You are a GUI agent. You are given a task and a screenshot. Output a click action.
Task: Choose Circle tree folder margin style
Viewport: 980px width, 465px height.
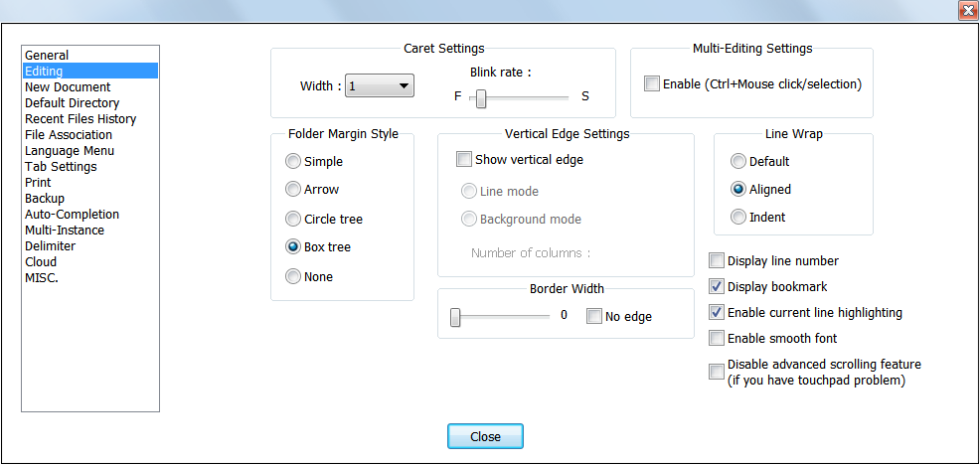click(x=293, y=220)
